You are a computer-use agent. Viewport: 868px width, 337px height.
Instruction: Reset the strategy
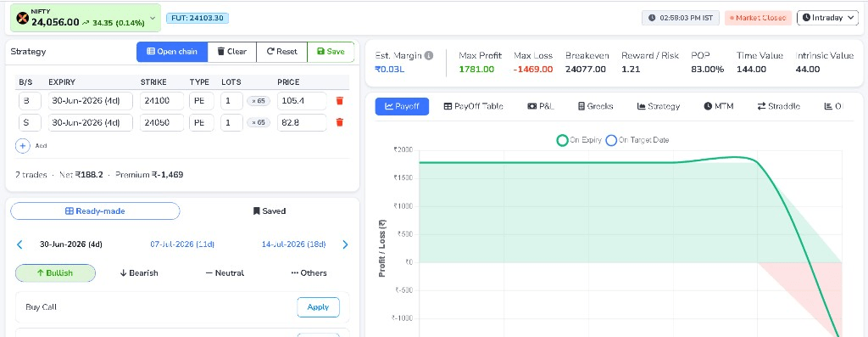(281, 52)
